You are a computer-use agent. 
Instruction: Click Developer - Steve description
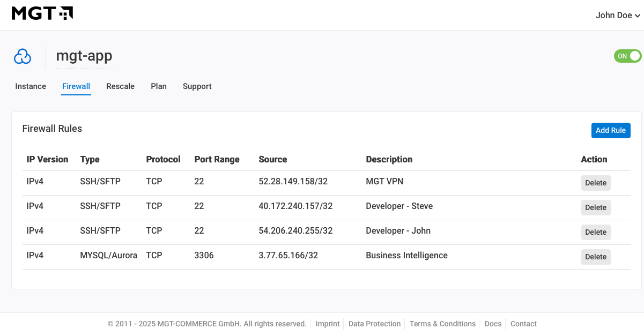399,206
